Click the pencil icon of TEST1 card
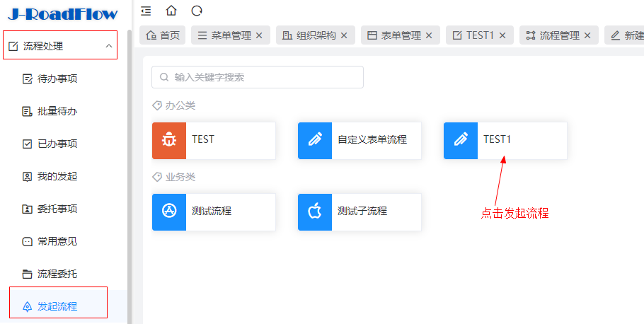 coord(461,141)
